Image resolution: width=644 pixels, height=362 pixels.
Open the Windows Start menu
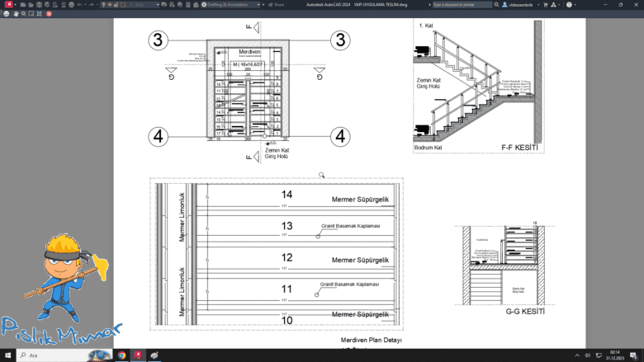click(9, 355)
